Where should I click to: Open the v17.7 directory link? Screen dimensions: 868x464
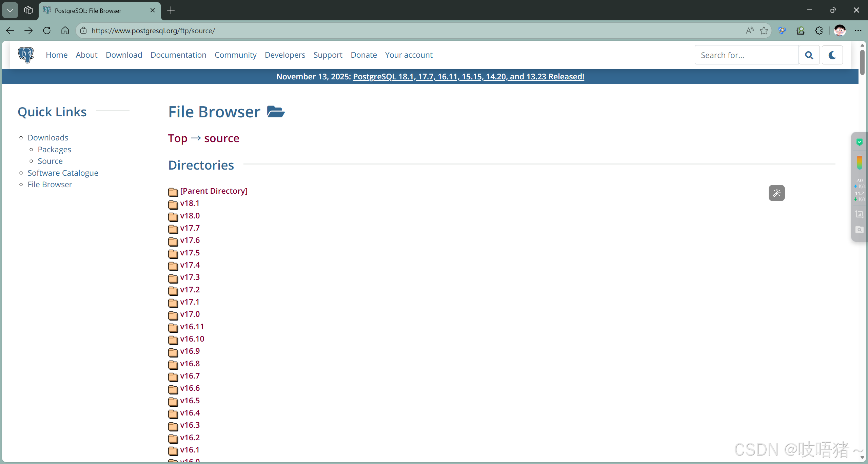coord(190,228)
